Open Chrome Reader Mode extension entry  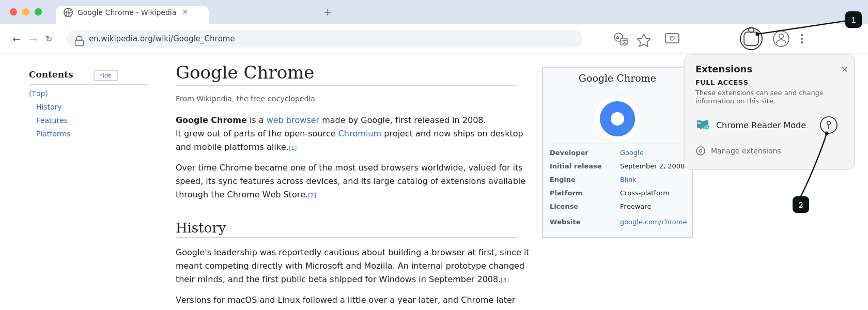tap(751, 125)
